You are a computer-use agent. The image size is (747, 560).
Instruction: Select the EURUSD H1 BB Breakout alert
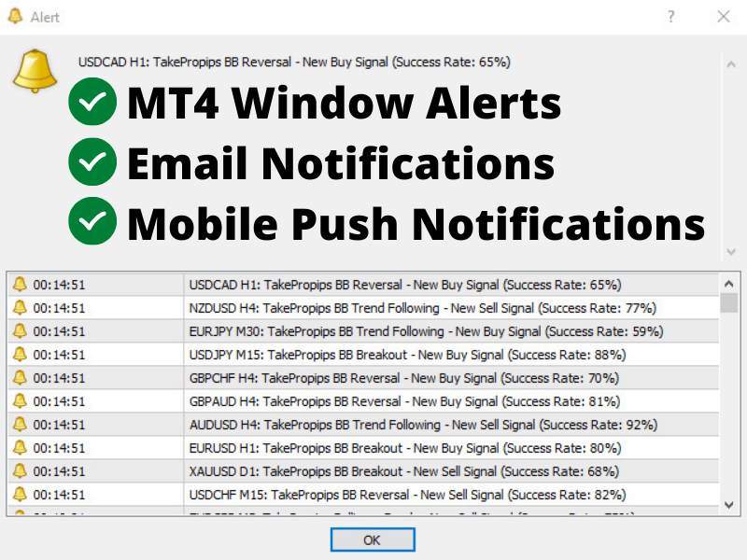(405, 448)
